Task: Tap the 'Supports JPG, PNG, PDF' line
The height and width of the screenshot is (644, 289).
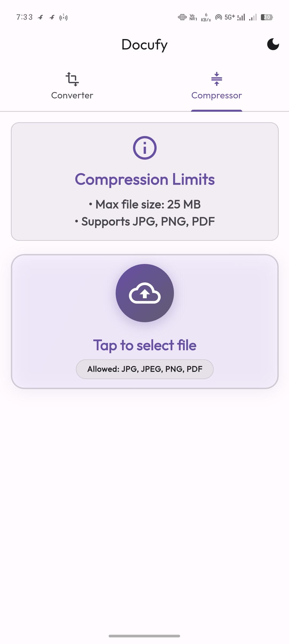Action: (145, 221)
